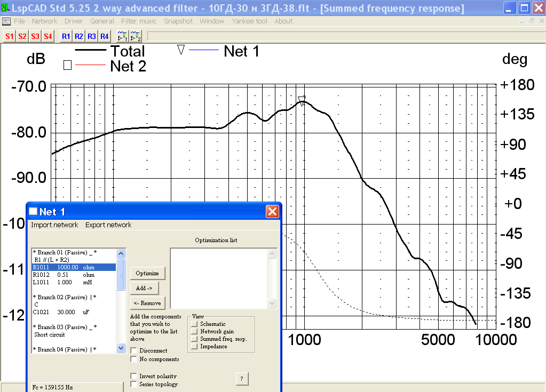Viewport: 546px width, 392px height.
Task: Check the Summed freq. resp. view option
Action: (x=194, y=339)
